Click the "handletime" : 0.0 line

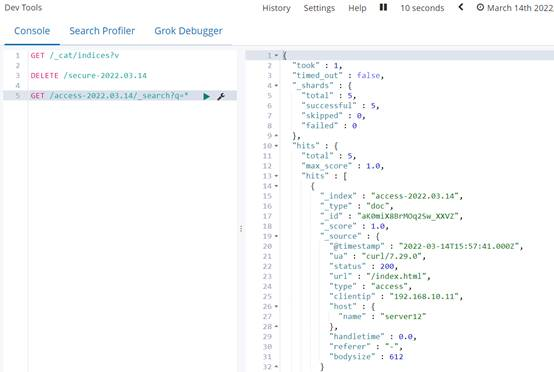tap(373, 337)
